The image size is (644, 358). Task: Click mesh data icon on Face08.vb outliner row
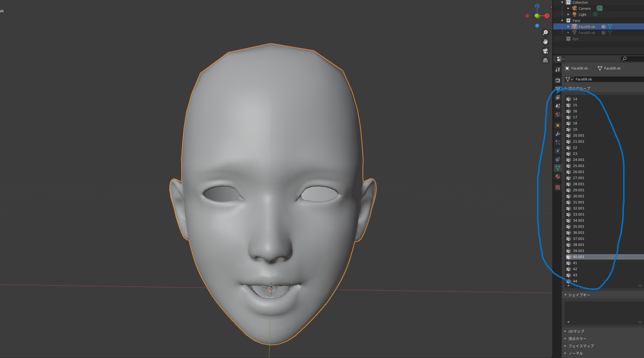[610, 26]
